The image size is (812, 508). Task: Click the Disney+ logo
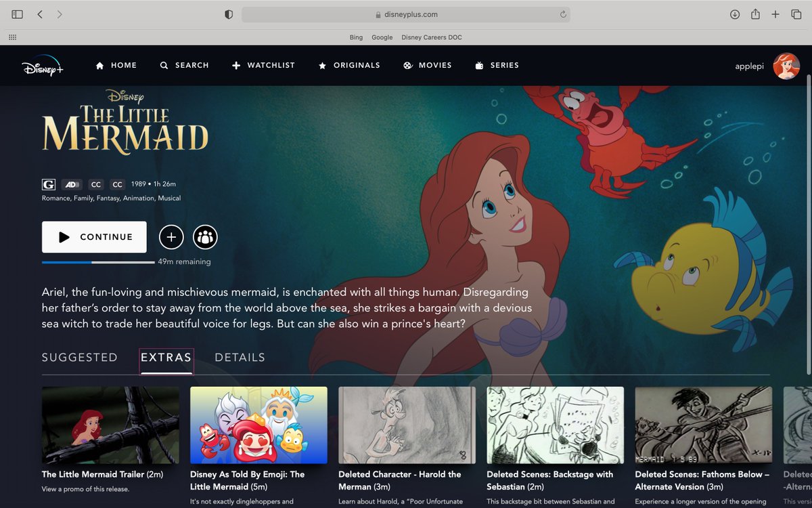point(43,65)
